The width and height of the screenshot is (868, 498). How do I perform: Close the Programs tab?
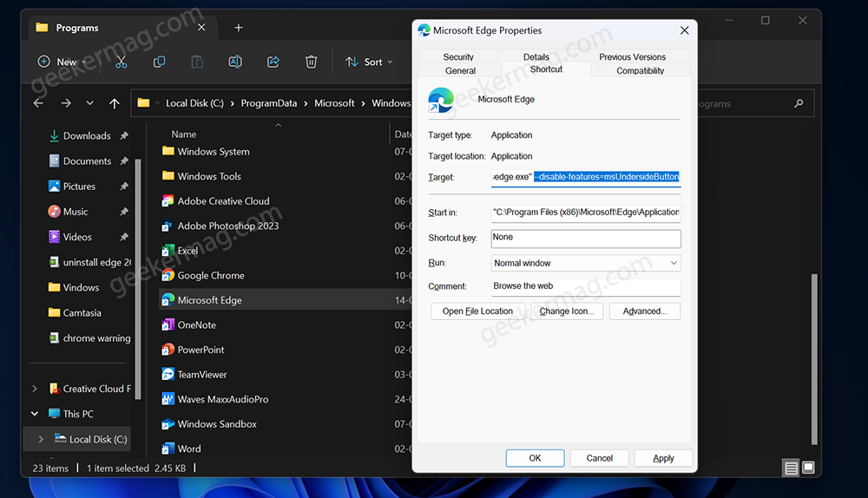201,27
